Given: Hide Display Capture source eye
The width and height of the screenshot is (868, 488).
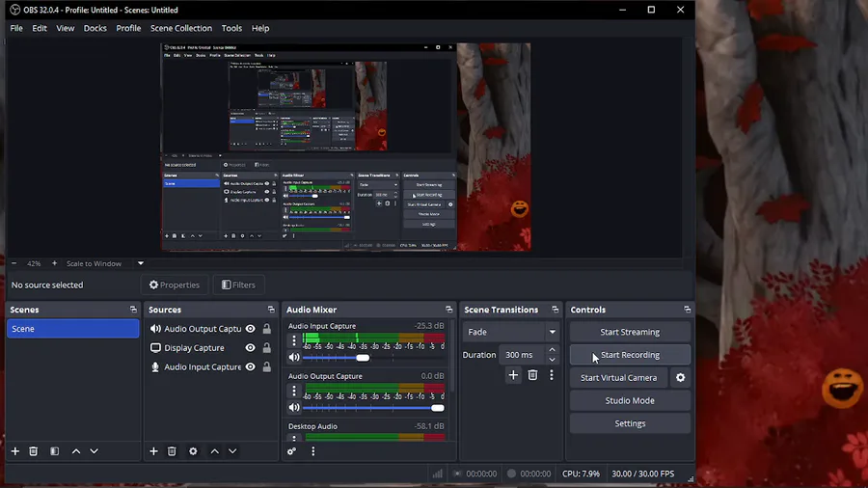Looking at the screenshot, I should point(250,348).
